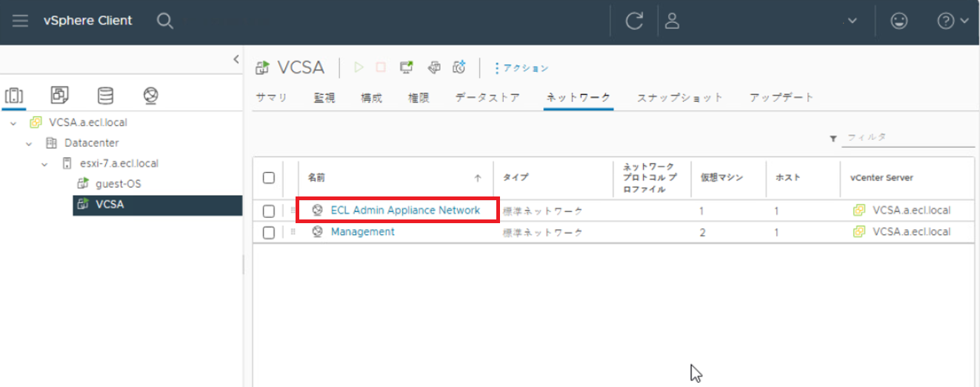Click the 標準ネットワーク type in Management row

tap(543, 233)
